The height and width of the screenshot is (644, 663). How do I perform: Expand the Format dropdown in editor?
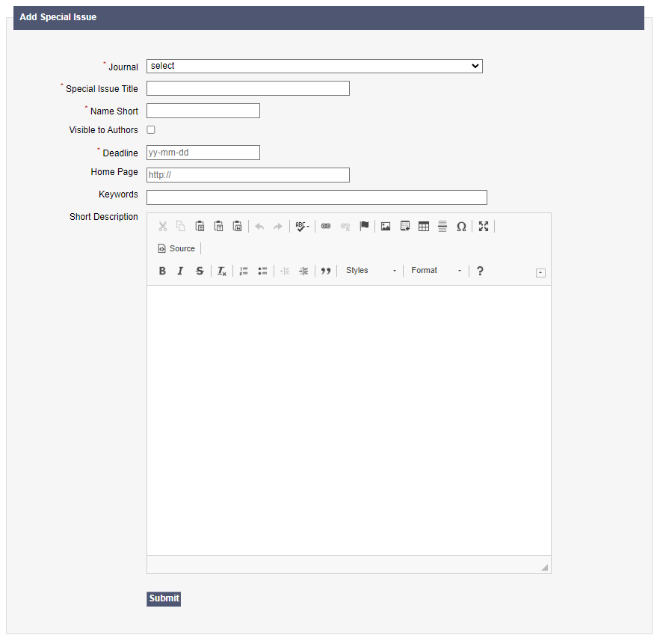[436, 271]
